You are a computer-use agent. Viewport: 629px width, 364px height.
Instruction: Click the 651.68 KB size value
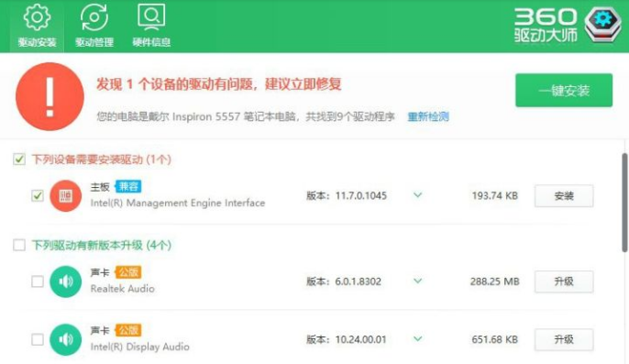pos(494,339)
